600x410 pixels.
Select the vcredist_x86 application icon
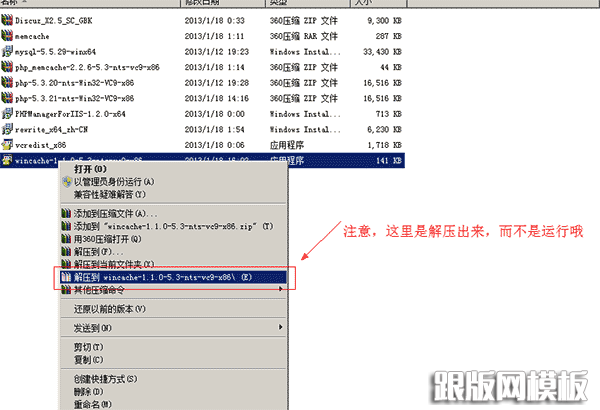(x=7, y=145)
